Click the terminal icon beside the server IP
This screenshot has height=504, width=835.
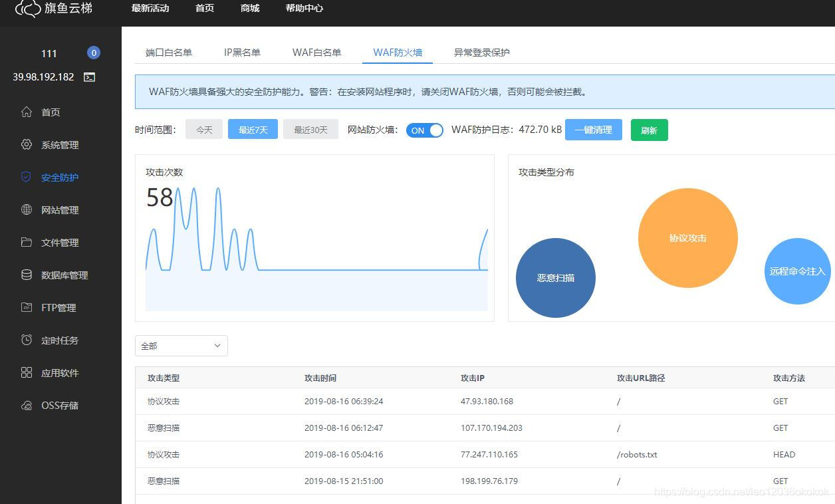tap(90, 77)
